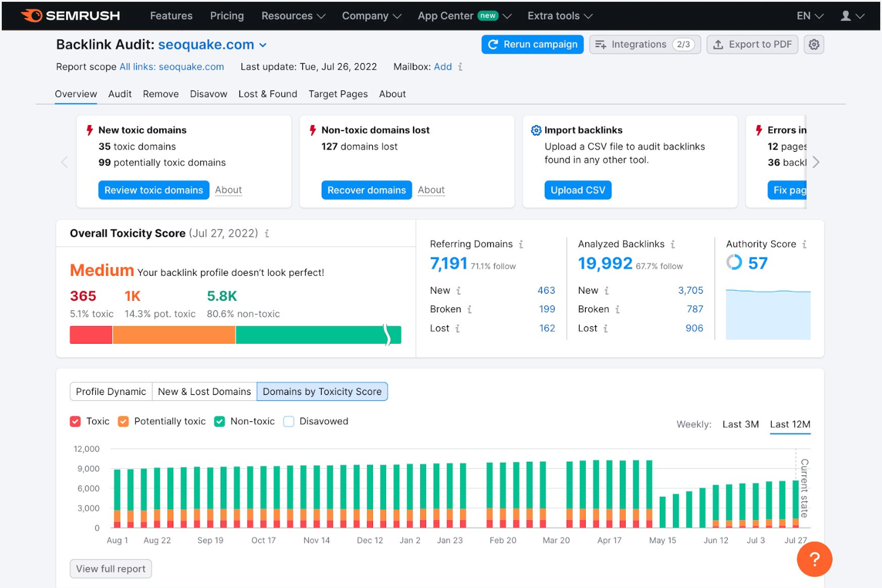882x588 pixels.
Task: Open All links: seoquake.com scope link
Action: click(172, 67)
